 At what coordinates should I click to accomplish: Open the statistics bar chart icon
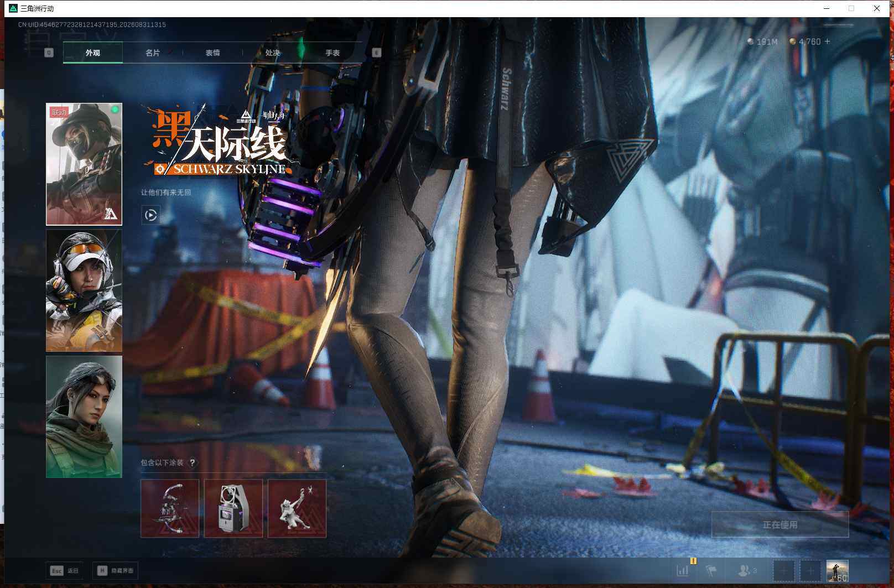point(683,570)
